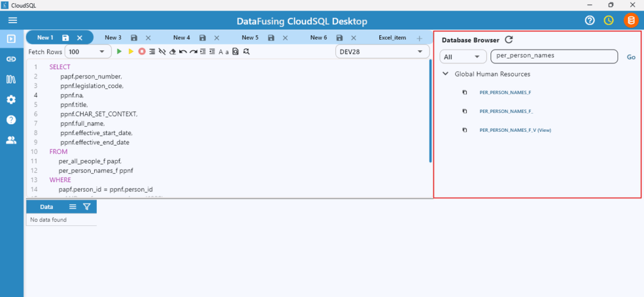Increase indent of the code
The image size is (644, 297).
203,51
